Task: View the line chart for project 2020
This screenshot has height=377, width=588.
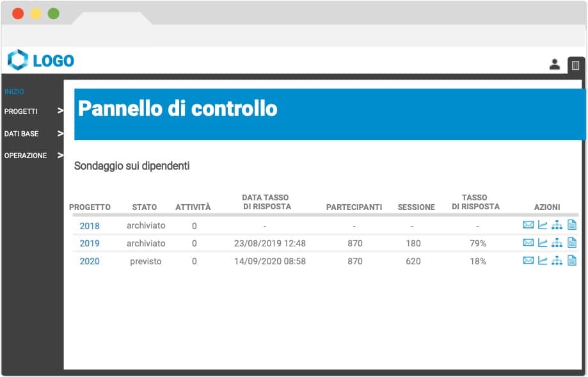Action: point(542,260)
